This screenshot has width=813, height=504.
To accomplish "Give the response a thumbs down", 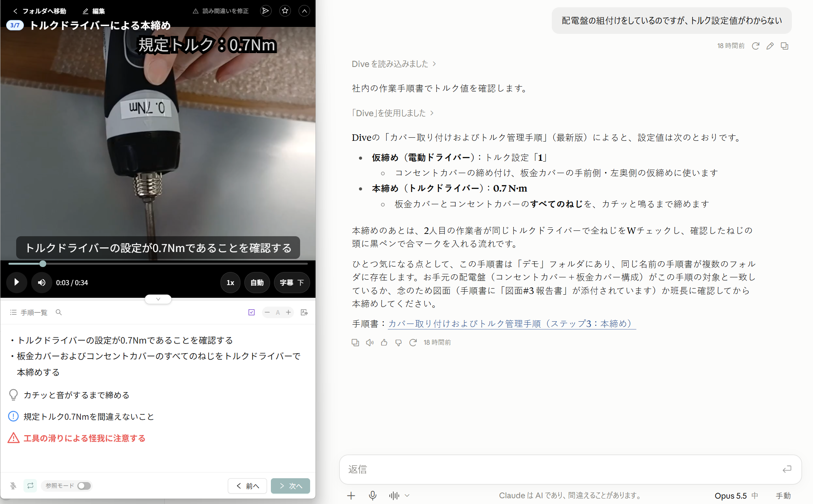I will [399, 342].
